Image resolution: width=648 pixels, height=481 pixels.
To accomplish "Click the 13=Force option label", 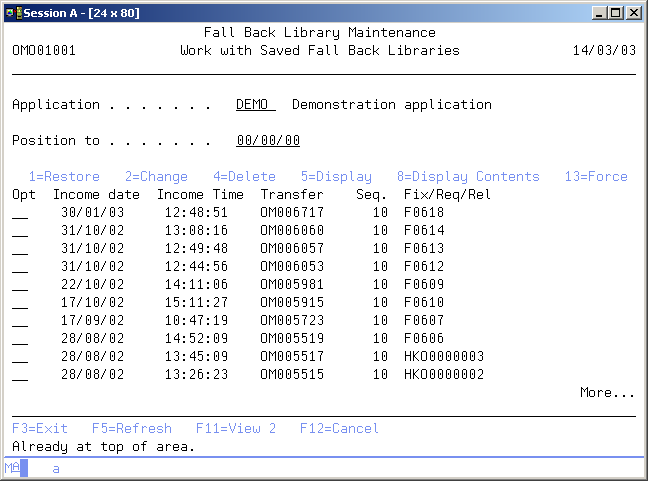I will (596, 177).
